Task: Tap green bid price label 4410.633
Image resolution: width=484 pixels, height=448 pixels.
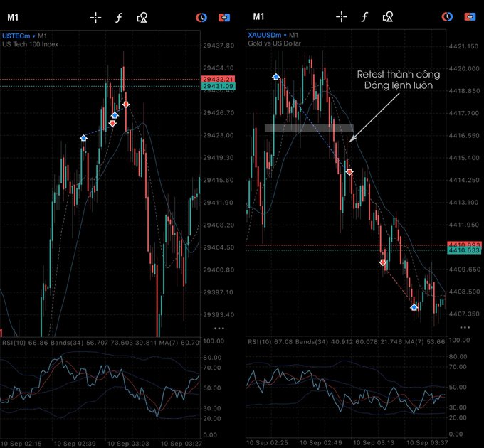Action: [x=464, y=250]
